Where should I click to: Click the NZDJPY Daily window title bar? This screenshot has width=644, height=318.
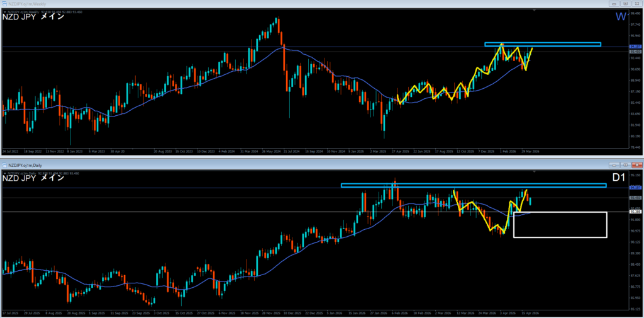pyautogui.click(x=252, y=164)
